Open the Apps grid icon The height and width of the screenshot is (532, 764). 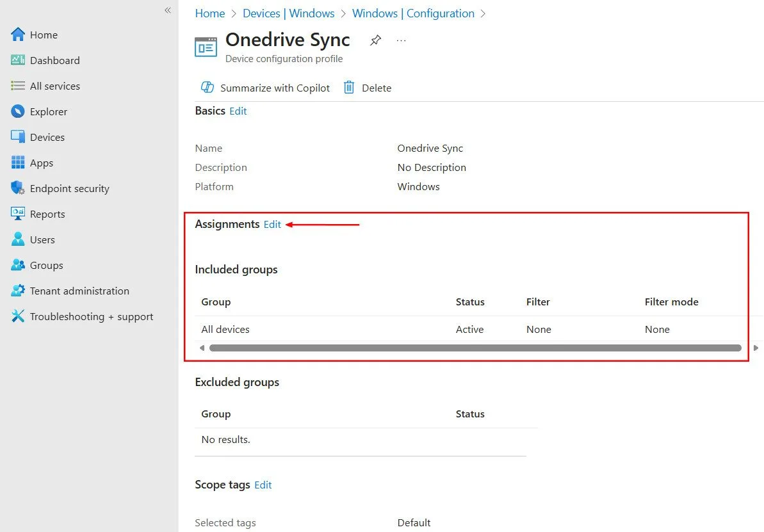18,162
